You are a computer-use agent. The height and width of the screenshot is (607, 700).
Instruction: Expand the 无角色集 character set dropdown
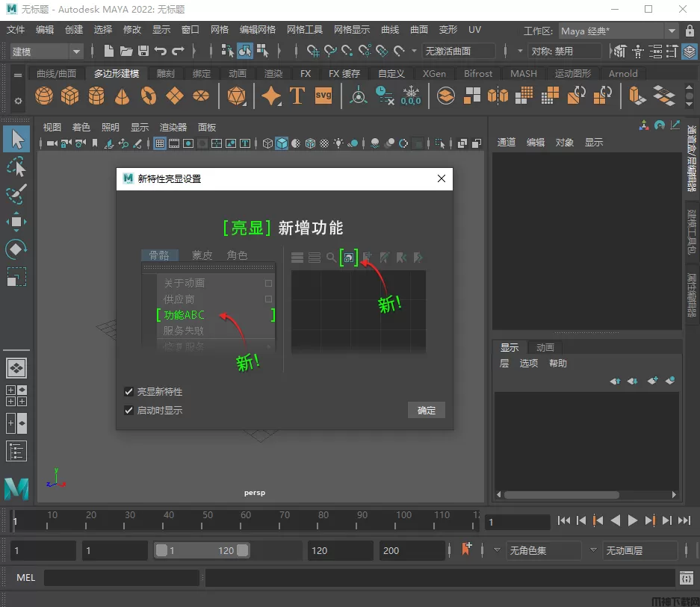point(543,550)
